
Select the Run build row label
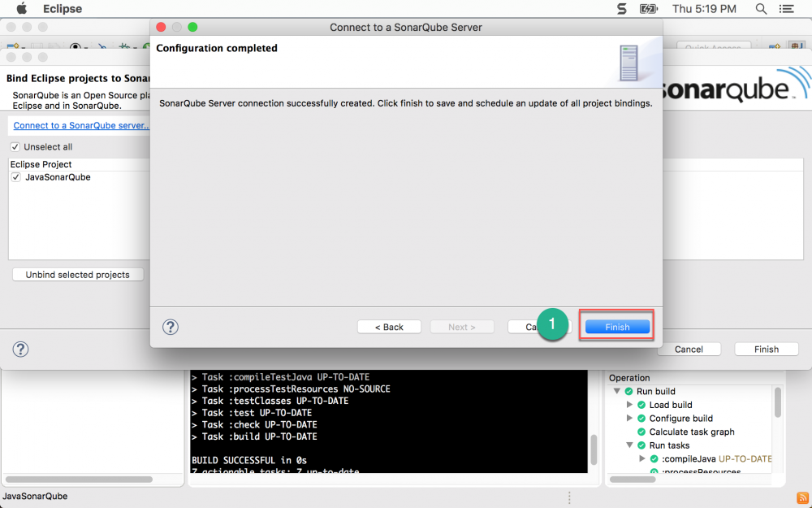coord(656,391)
